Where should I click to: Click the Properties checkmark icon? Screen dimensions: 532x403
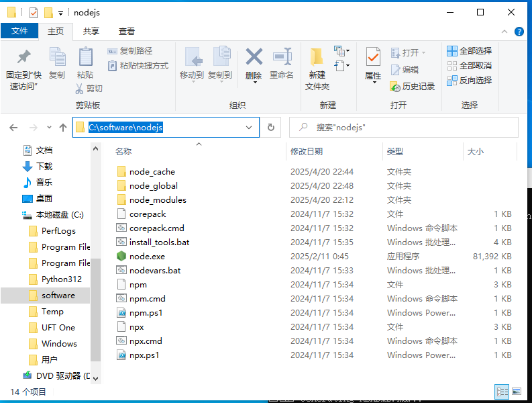tap(373, 56)
